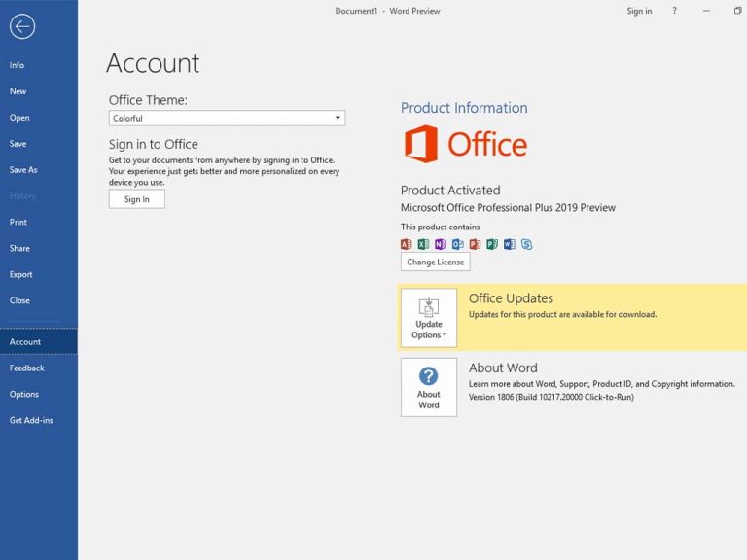Viewport: 747px width, 560px height.
Task: Click Sign in link in title bar
Action: pos(639,11)
